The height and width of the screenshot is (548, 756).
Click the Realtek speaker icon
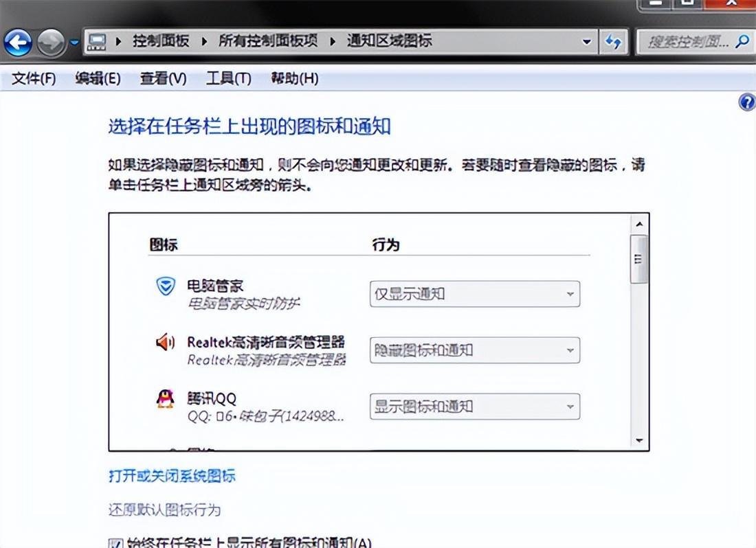point(165,342)
